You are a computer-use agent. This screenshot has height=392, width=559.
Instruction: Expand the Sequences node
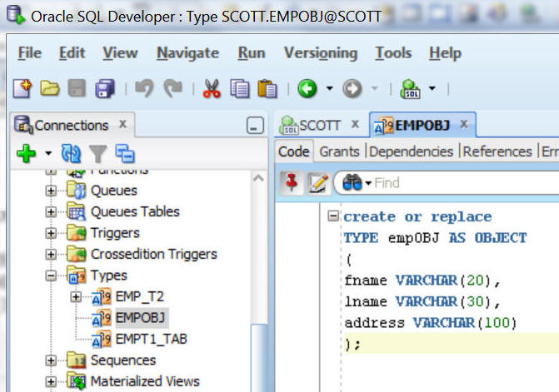51,360
